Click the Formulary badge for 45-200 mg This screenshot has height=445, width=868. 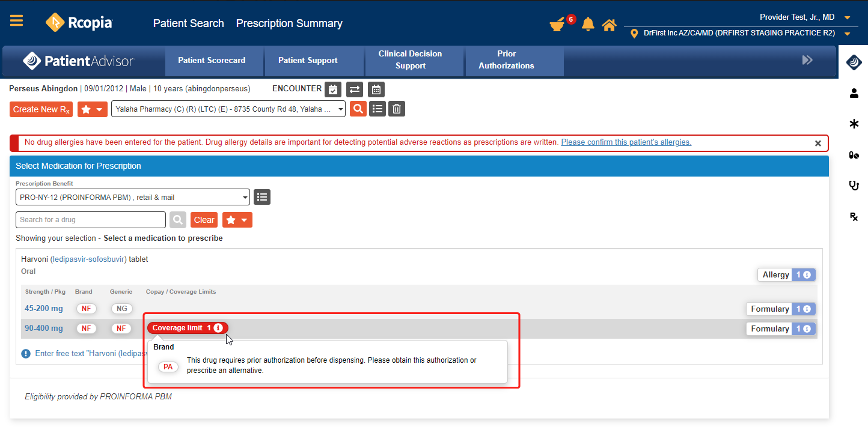[x=780, y=309]
